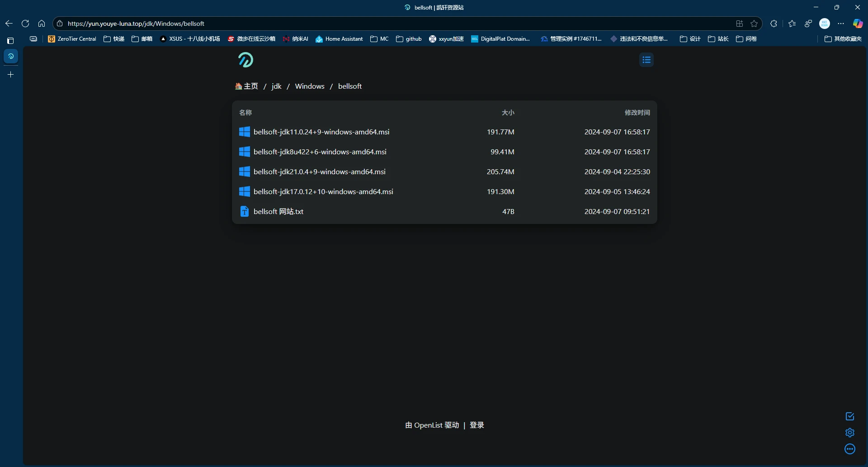Open local settings gear icon
Image resolution: width=868 pixels, height=467 pixels.
pyautogui.click(x=850, y=433)
